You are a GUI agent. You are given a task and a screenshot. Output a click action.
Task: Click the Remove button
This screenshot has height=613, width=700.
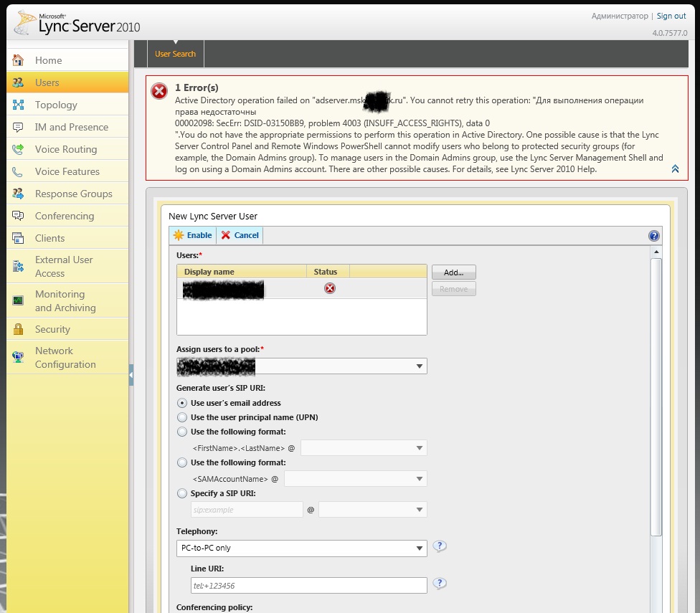453,289
